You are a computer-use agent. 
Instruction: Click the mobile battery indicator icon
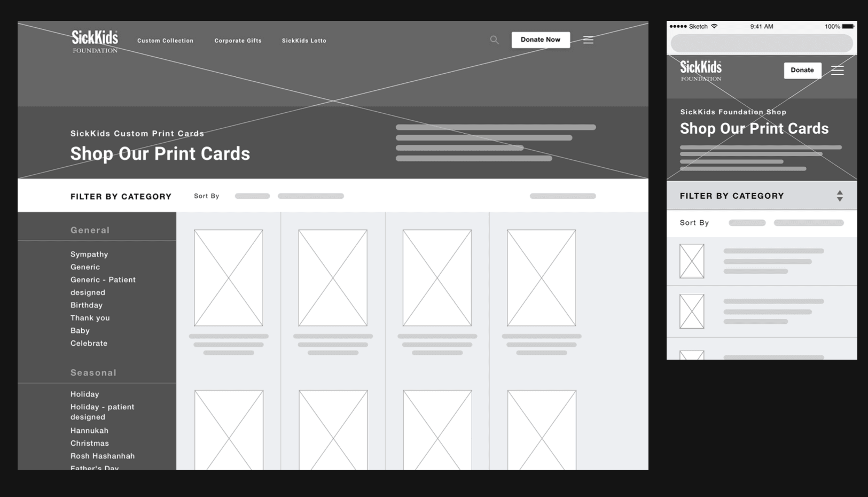click(x=848, y=26)
